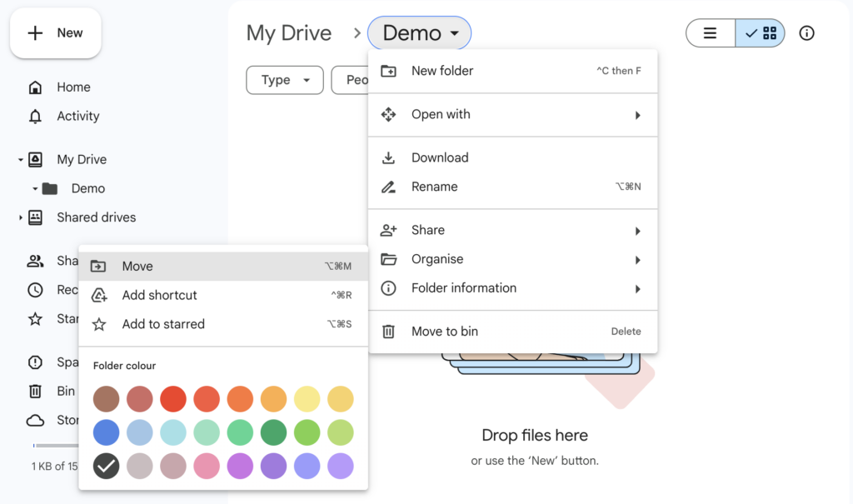Go to My Drive breadcrumb

tap(289, 33)
